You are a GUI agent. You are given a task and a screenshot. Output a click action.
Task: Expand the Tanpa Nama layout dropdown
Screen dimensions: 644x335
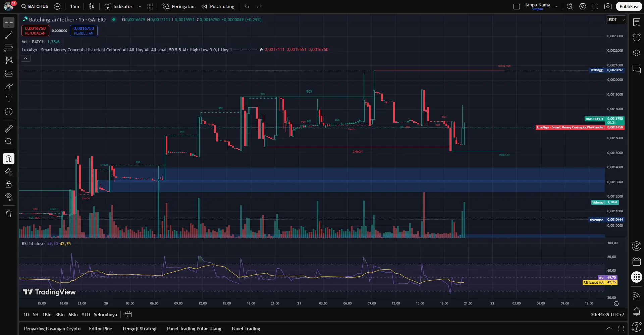pyautogui.click(x=556, y=6)
